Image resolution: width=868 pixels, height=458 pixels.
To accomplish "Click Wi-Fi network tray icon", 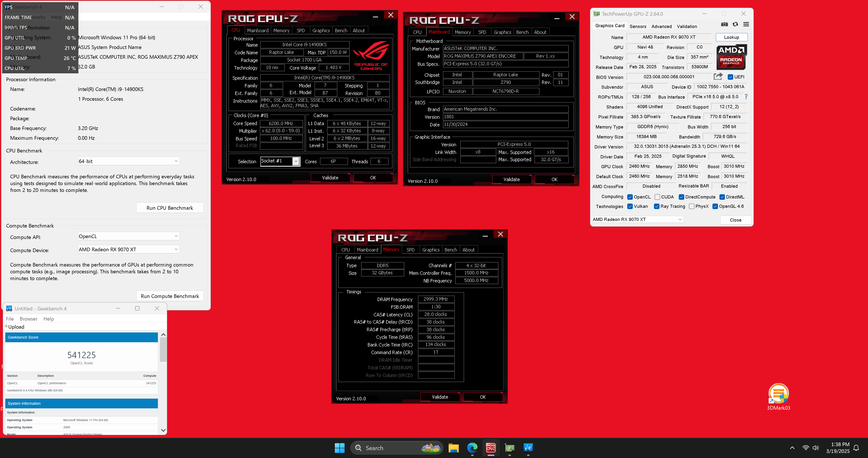I will click(805, 448).
